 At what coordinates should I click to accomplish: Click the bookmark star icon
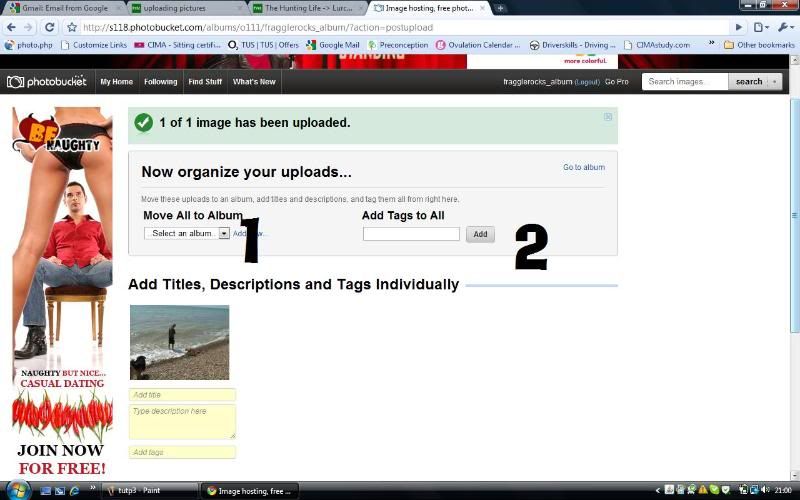(72, 27)
